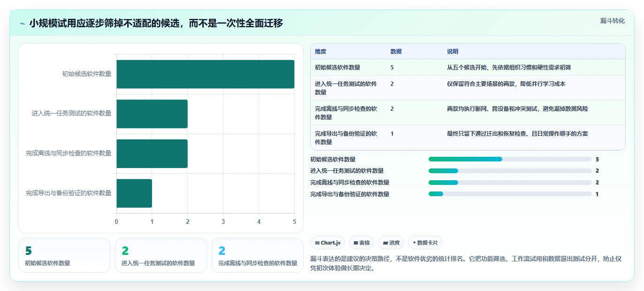The width and height of the screenshot is (644, 291).
Task: Select the 进入统一任务测试的软件数量 chart bar
Action: pyautogui.click(x=152, y=114)
